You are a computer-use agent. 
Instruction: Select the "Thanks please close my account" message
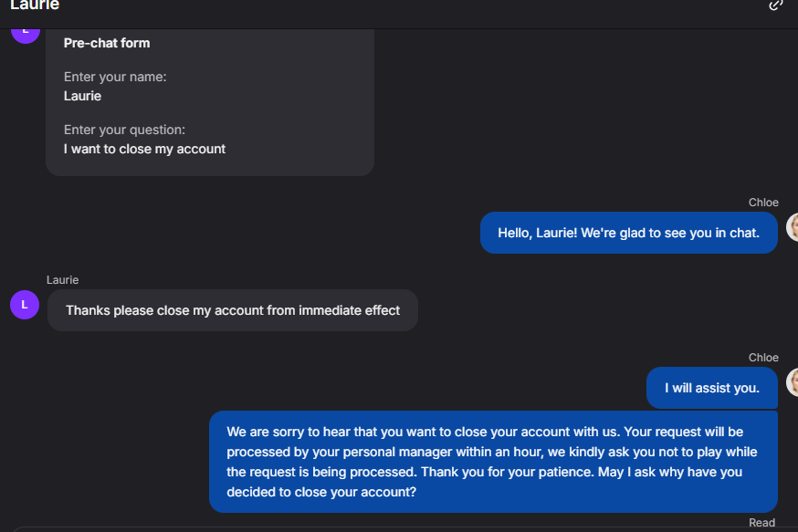(233, 310)
